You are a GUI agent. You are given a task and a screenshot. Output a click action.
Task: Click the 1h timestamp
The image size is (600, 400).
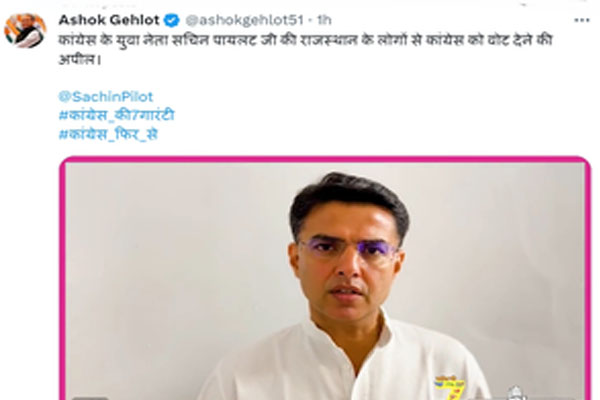pyautogui.click(x=324, y=20)
